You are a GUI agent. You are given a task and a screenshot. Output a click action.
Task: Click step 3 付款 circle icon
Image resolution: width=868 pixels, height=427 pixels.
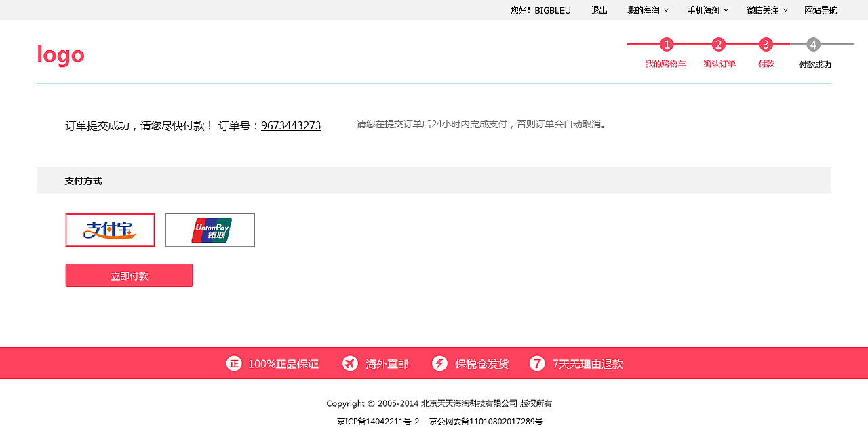pos(766,44)
